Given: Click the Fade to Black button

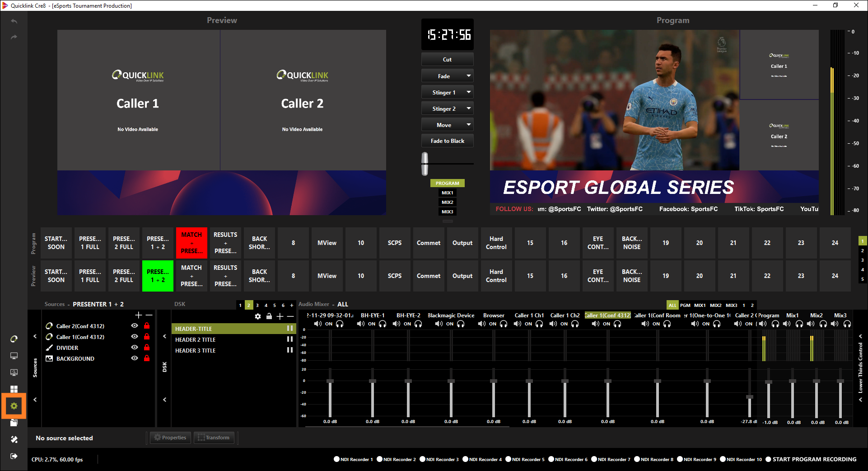Looking at the screenshot, I should pos(447,141).
